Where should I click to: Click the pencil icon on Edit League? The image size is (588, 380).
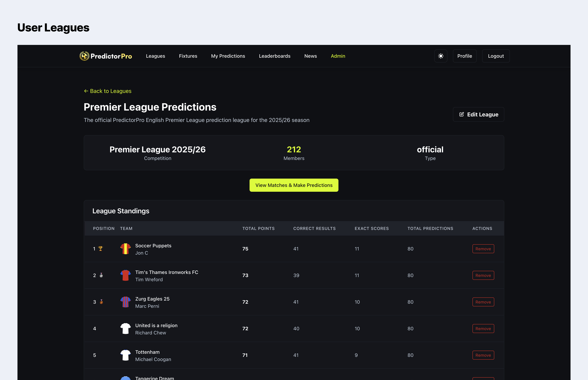point(461,115)
